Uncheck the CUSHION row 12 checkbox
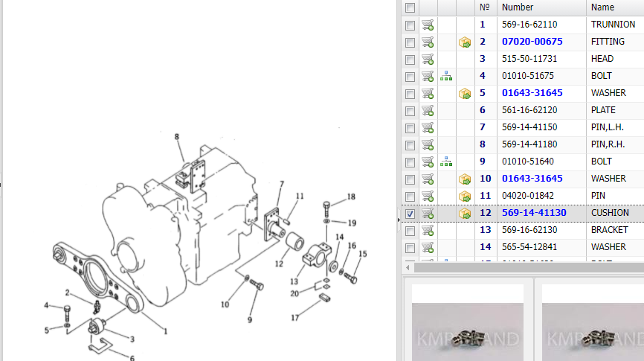The image size is (644, 361). coord(410,214)
